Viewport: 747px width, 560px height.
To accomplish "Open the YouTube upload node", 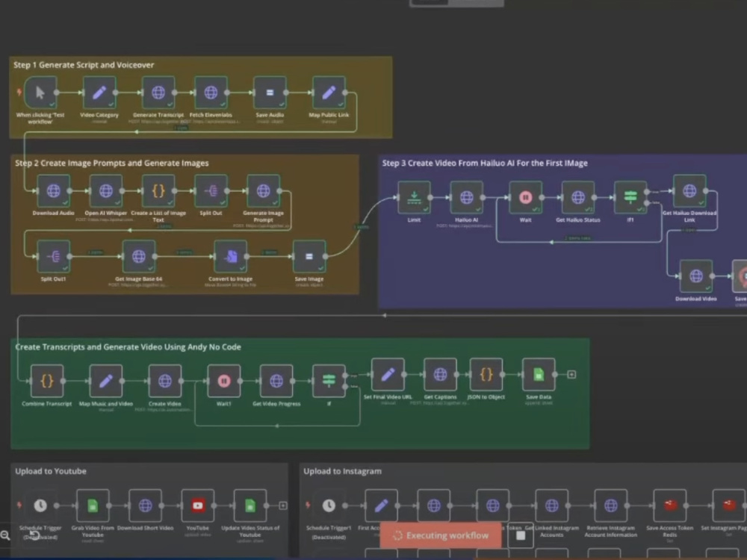I will point(198,505).
